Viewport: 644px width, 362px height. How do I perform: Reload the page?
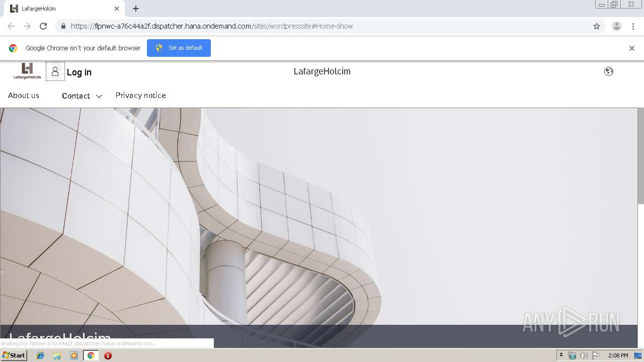click(43, 26)
